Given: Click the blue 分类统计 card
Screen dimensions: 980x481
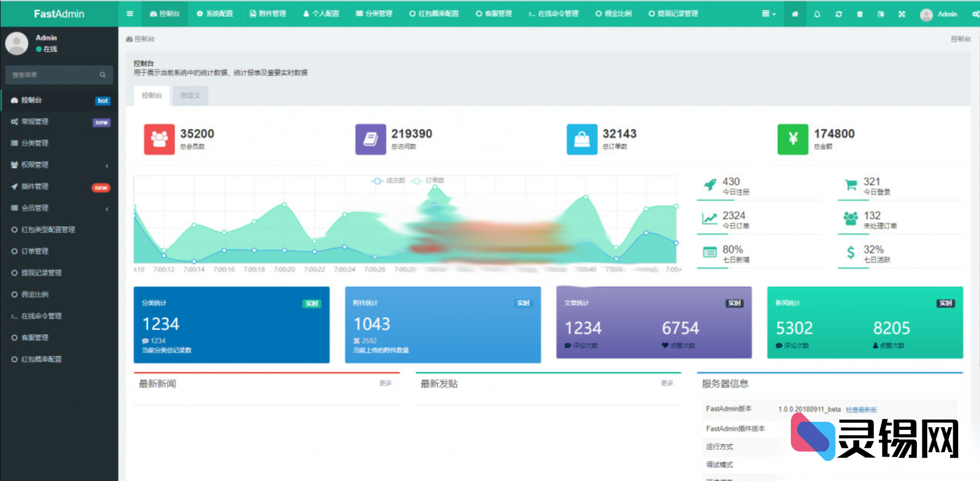Looking at the screenshot, I should pyautogui.click(x=231, y=325).
